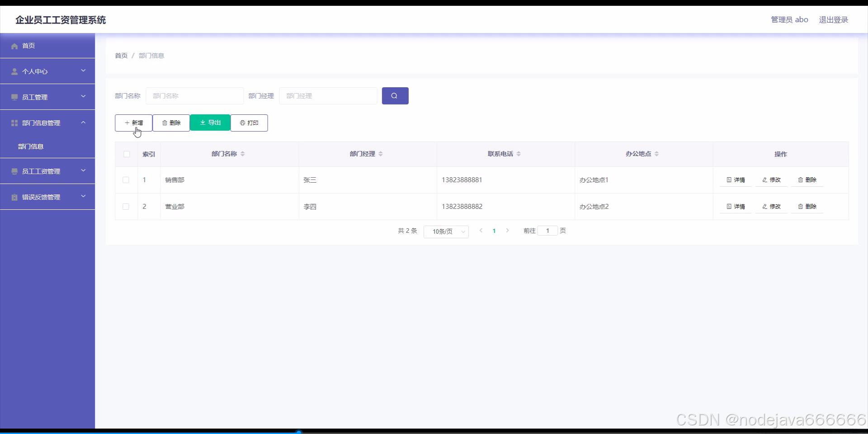Check the 销售部 row checkbox
Screen dimensions: 868x434
(126, 180)
